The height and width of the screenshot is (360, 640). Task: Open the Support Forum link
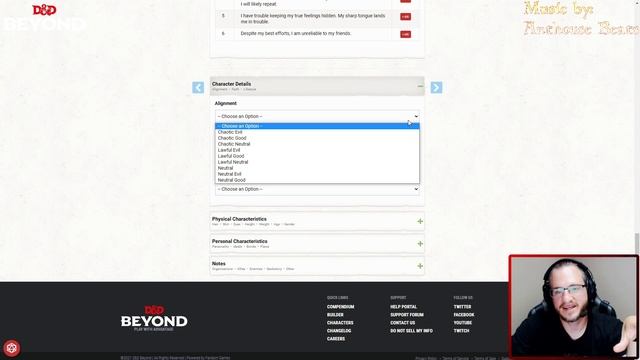tap(407, 315)
